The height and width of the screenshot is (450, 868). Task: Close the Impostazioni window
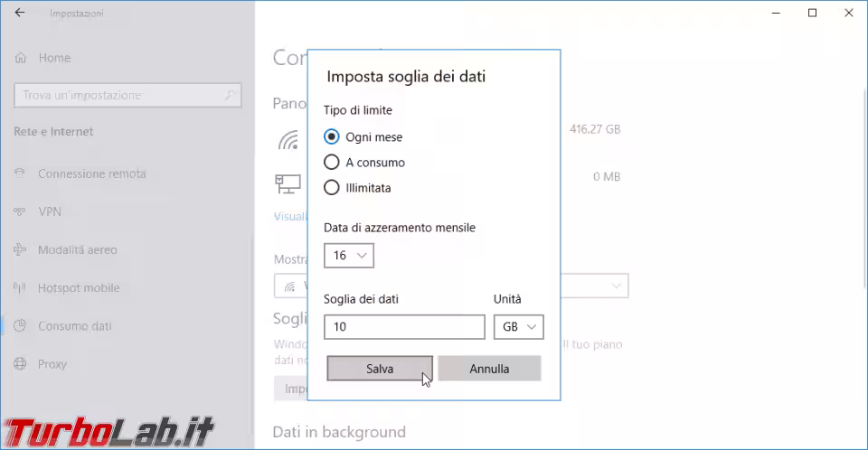[x=849, y=13]
